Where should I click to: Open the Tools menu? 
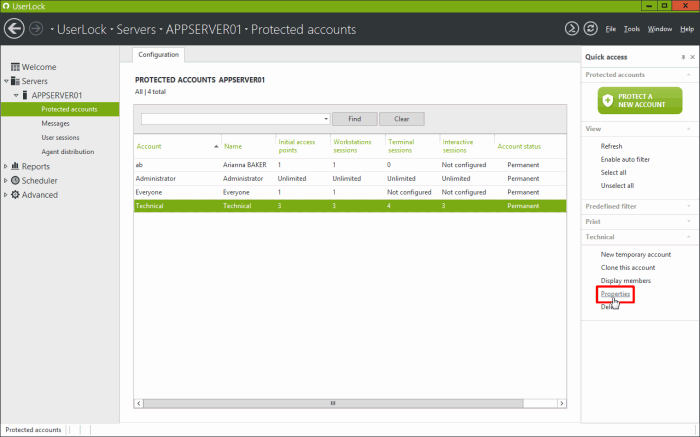tap(632, 29)
